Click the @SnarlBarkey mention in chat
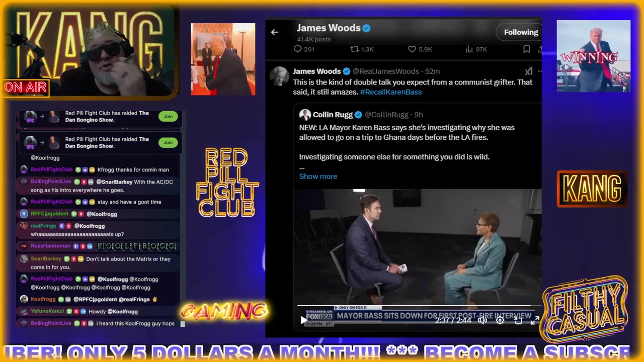Image resolution: width=644 pixels, height=362 pixels. pos(114,182)
